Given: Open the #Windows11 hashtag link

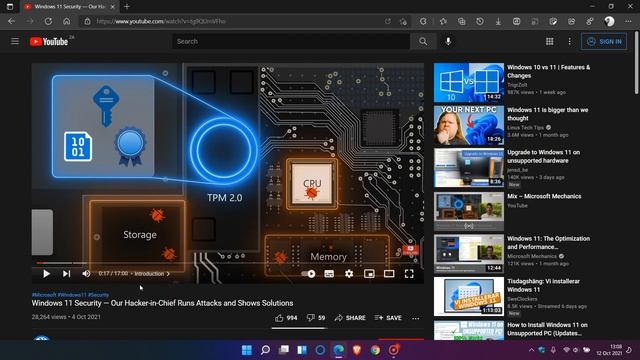Looking at the screenshot, I should (72, 294).
